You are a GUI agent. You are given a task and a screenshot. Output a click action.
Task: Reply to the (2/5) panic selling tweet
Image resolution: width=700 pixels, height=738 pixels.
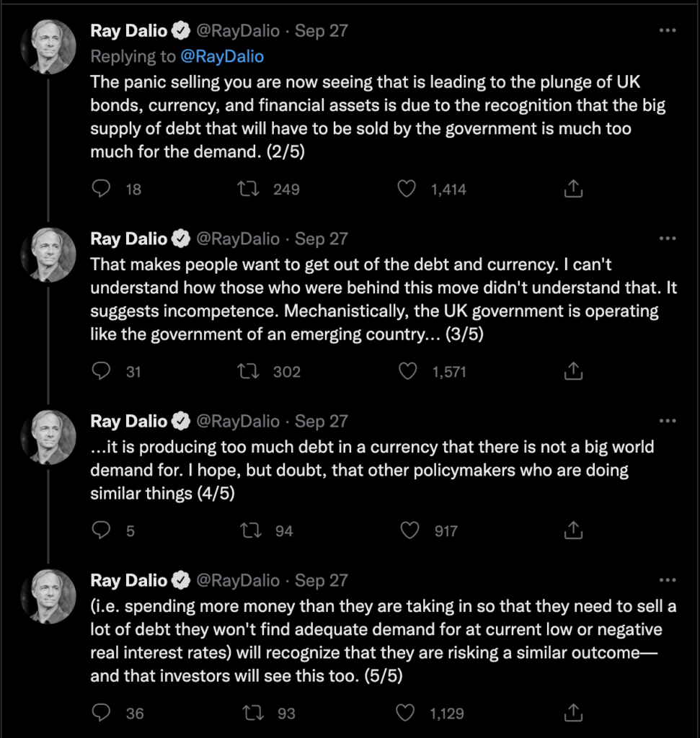[101, 189]
